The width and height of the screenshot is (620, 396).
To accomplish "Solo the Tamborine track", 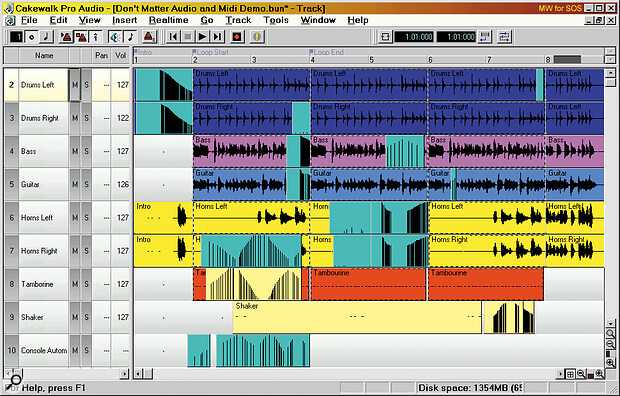I will [86, 284].
